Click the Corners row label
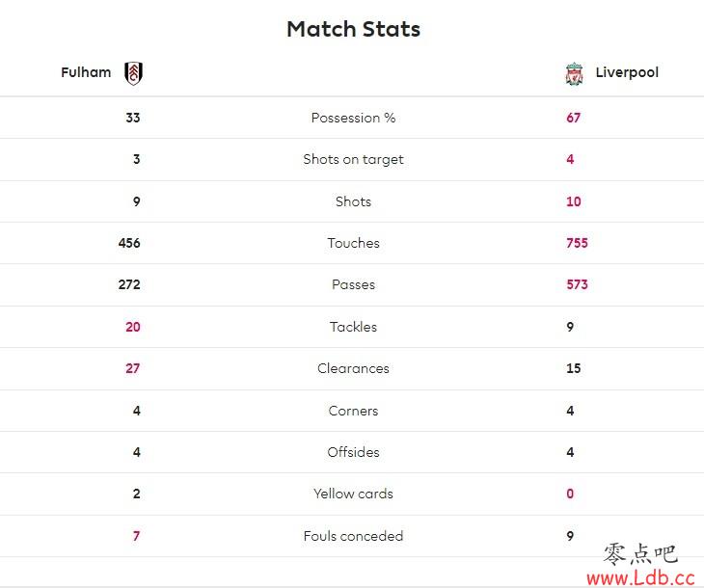The image size is (704, 588). point(353,411)
